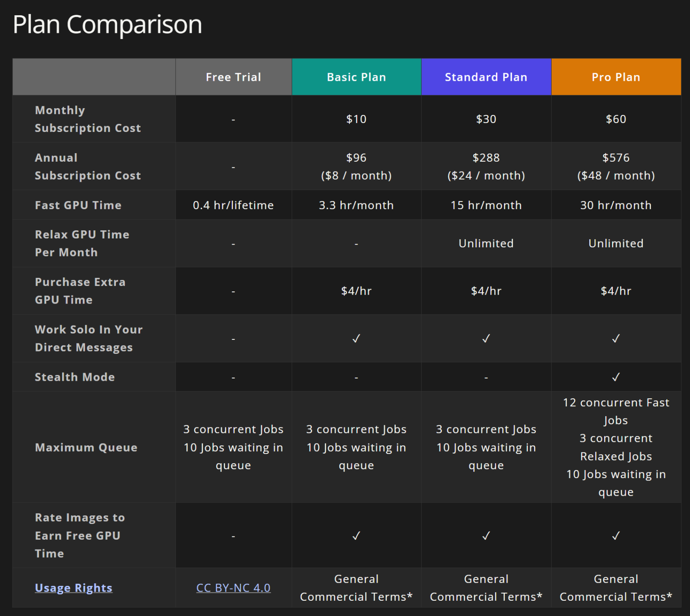Viewport: 690px width, 616px height.
Task: Click the Standard Plan Direct Messages checkmark
Action: point(486,339)
